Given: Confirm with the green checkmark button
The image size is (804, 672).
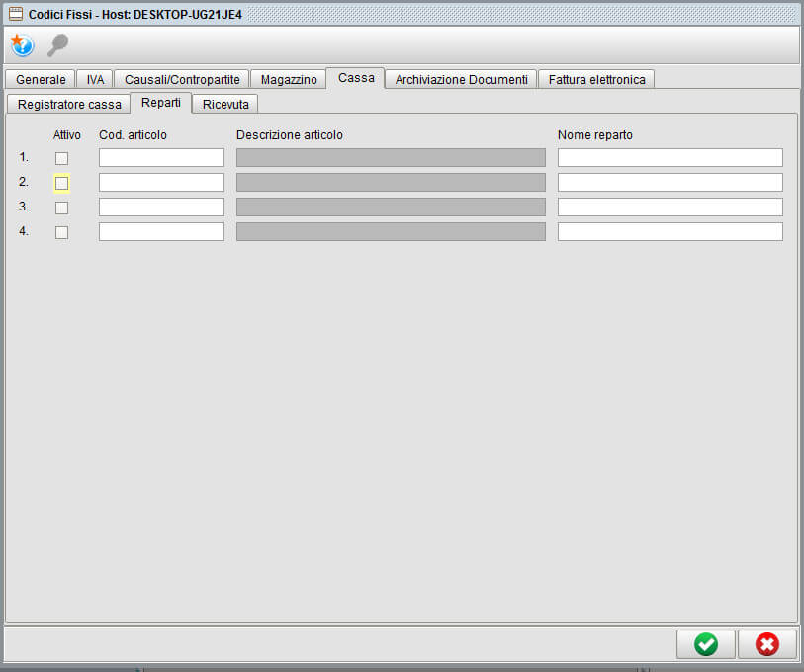Looking at the screenshot, I should tap(705, 644).
